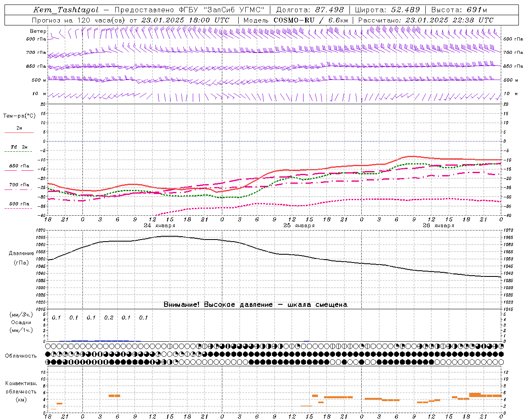The image size is (525, 420).
Task: Click the '25 января' date label
Action: [x=299, y=226]
